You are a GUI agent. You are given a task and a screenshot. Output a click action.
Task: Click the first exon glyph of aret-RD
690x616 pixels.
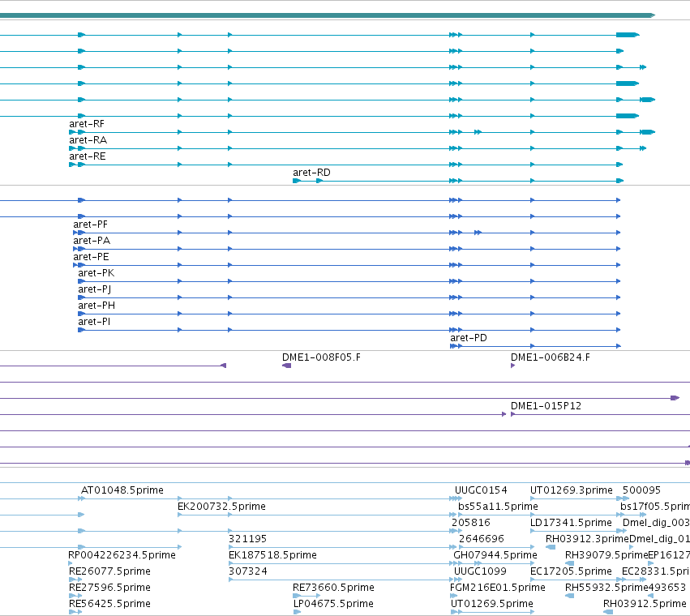click(297, 181)
